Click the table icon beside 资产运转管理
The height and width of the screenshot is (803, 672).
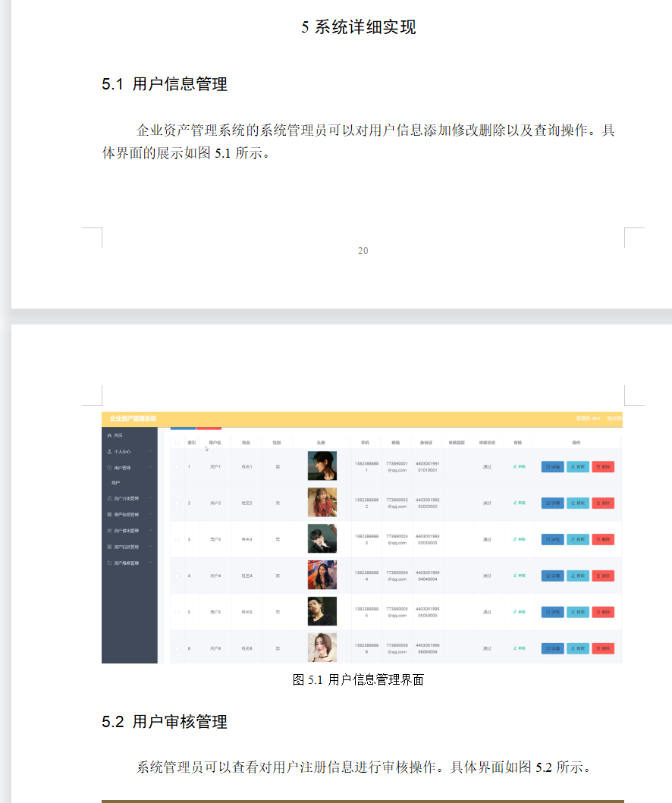click(109, 546)
